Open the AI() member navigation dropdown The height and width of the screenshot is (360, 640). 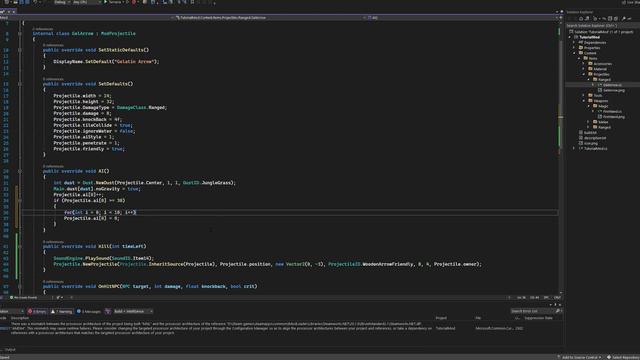click(462, 18)
